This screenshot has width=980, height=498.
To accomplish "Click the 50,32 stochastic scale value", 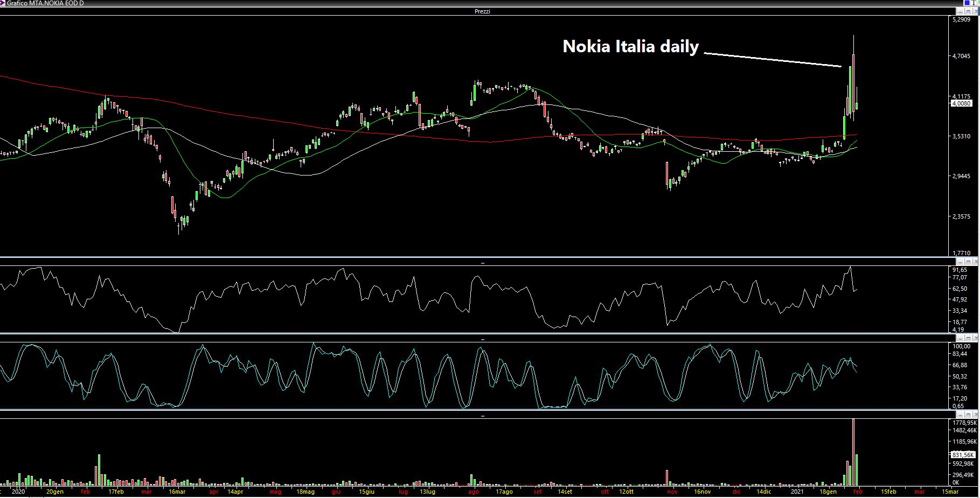I will tap(960, 376).
